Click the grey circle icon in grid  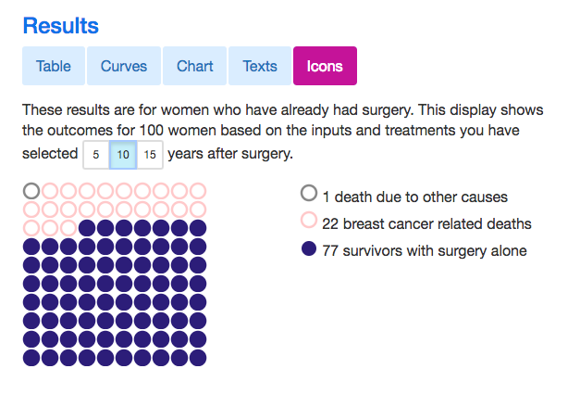click(31, 191)
